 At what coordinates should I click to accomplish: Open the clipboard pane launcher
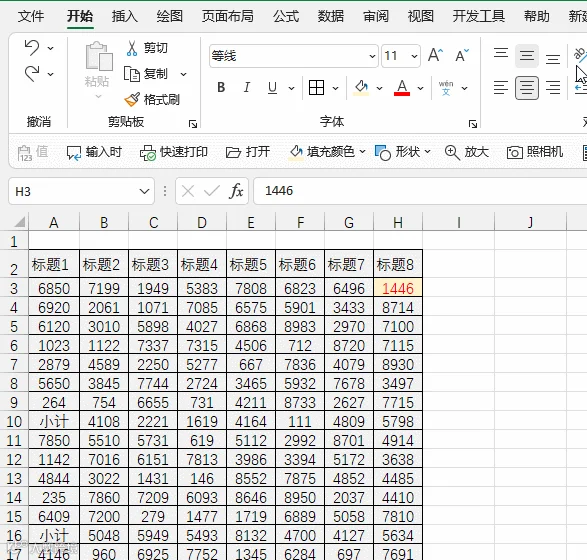click(x=193, y=124)
